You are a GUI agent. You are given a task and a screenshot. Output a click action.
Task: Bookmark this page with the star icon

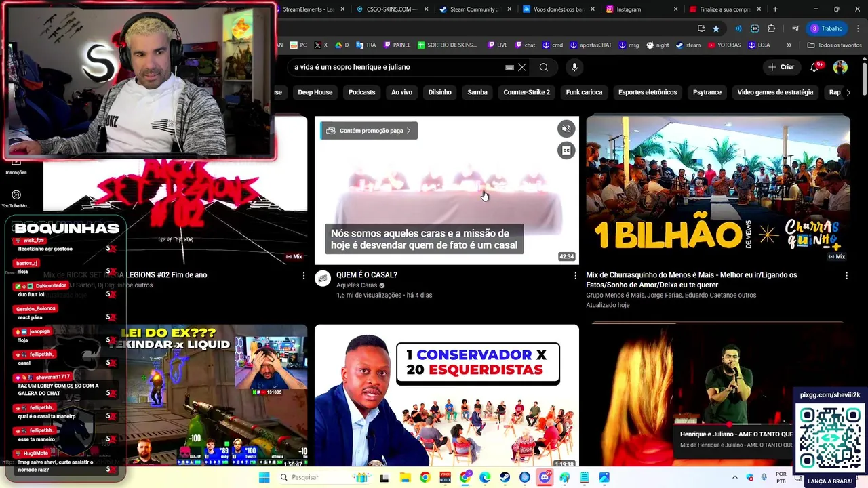click(716, 28)
